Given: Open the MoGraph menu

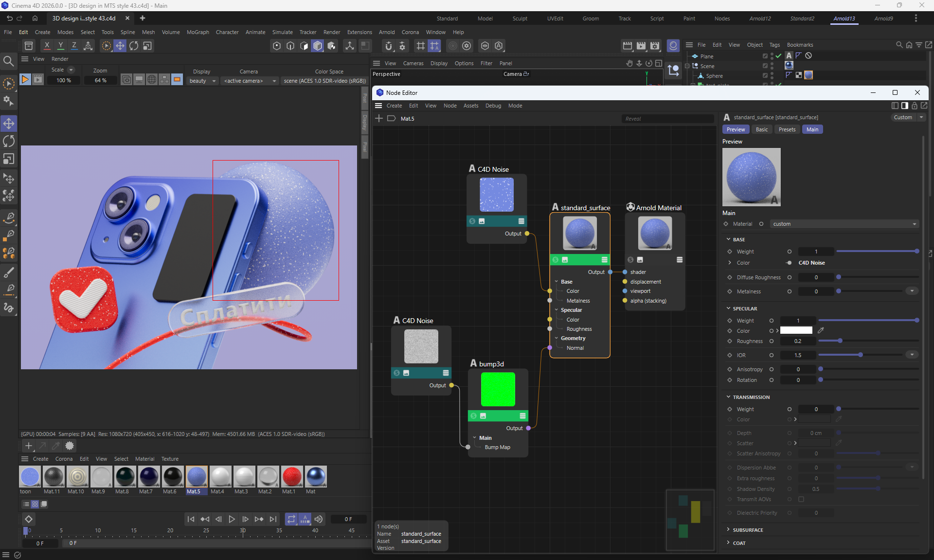Looking at the screenshot, I should click(x=198, y=32).
